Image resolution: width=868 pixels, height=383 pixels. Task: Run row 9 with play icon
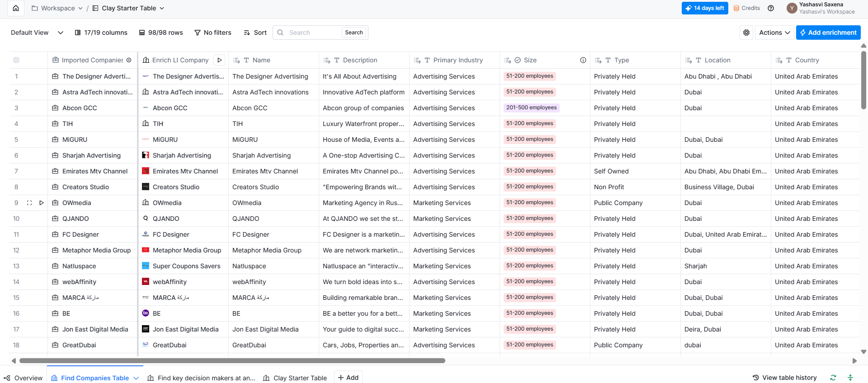coord(41,203)
